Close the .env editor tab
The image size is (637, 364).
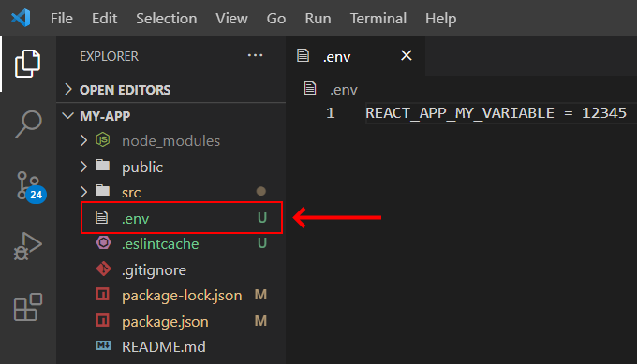[407, 55]
